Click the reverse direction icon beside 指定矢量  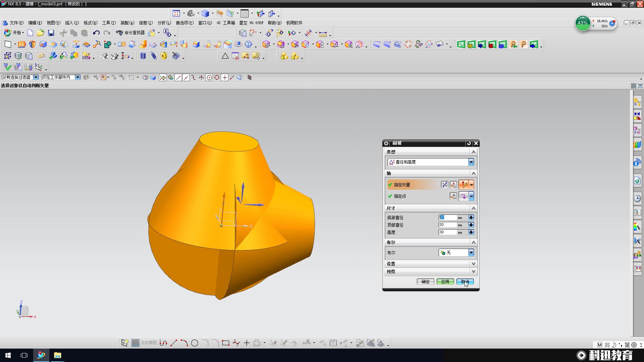444,185
